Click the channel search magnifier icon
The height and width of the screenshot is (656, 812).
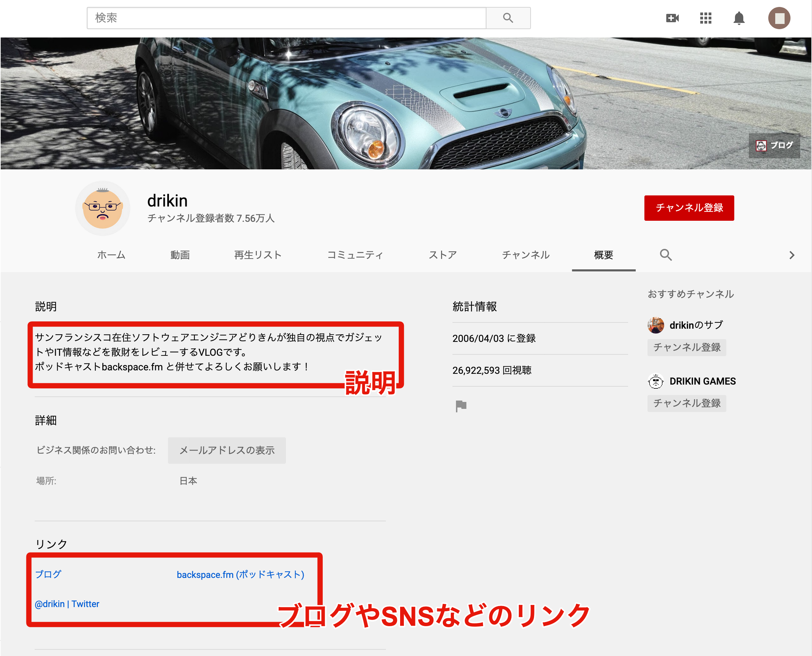pos(666,255)
